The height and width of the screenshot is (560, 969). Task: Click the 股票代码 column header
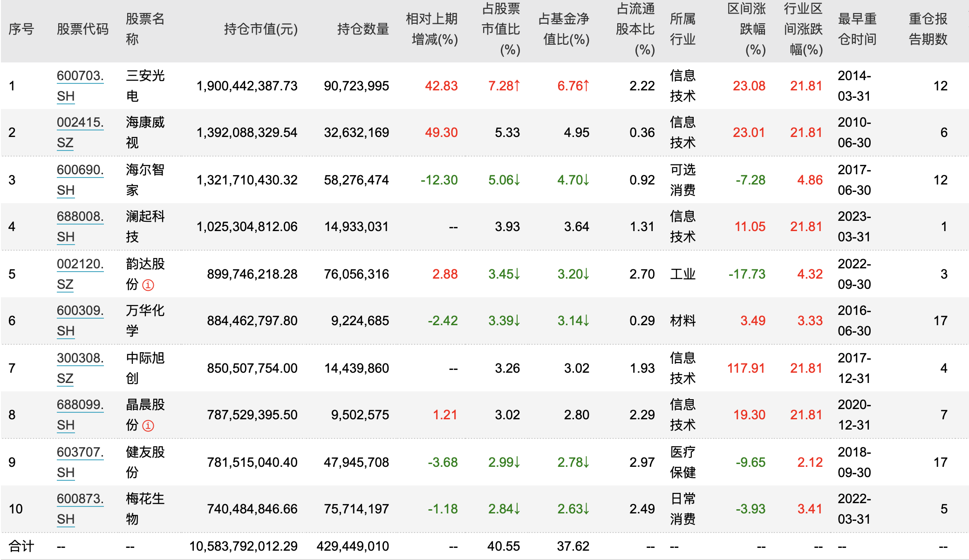click(82, 29)
